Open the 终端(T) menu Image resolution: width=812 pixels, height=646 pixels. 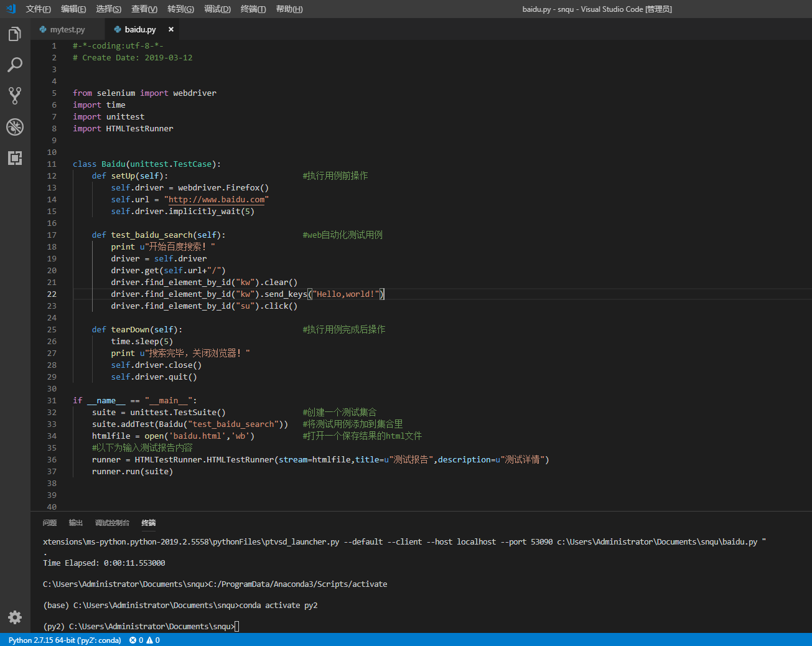point(253,9)
